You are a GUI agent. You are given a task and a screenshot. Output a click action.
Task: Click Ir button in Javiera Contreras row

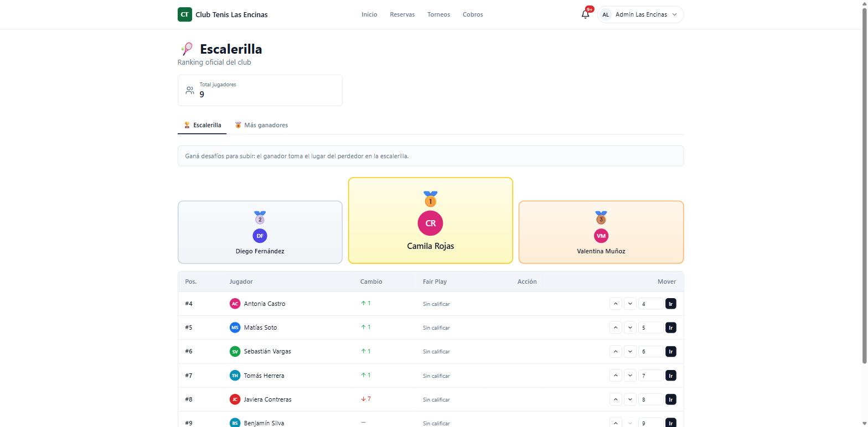pyautogui.click(x=670, y=399)
